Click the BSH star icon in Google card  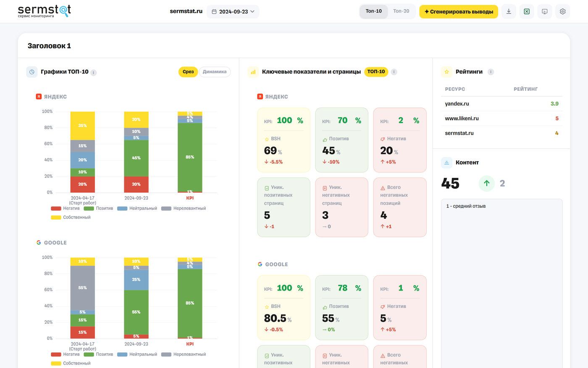(x=267, y=307)
